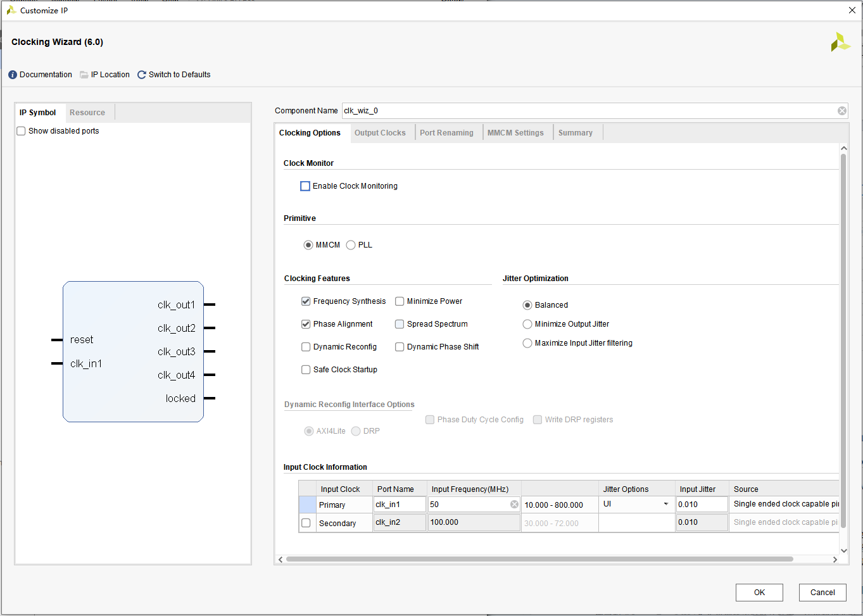Open the Port Renaming tab
This screenshot has width=863, height=616.
446,133
